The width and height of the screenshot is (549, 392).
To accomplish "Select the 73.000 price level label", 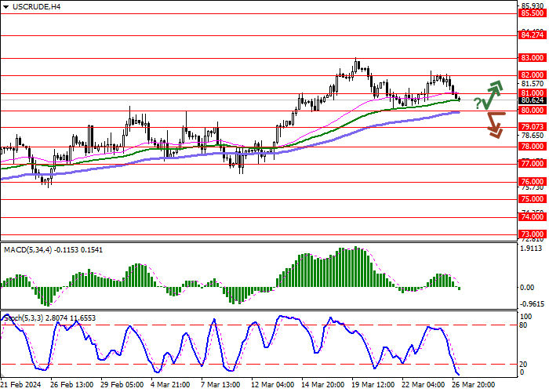I will pyautogui.click(x=533, y=234).
